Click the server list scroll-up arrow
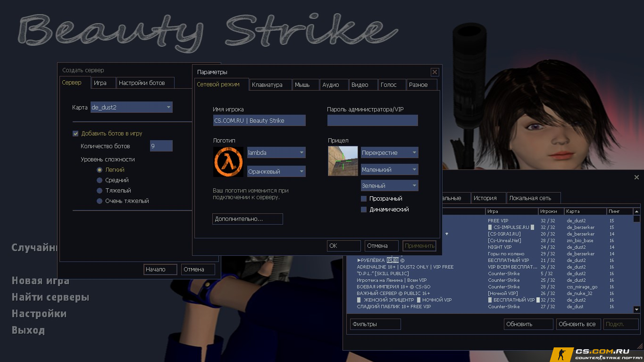This screenshot has height=362, width=644. pos(636,212)
